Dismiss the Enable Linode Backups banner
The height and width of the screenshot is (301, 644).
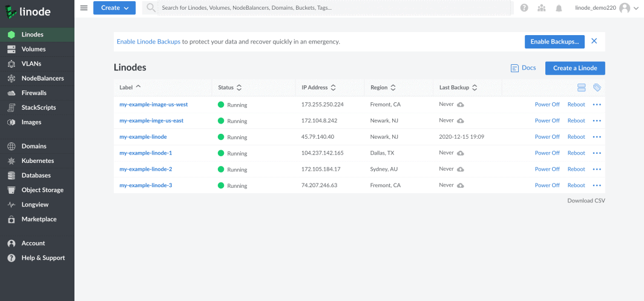[x=594, y=41]
